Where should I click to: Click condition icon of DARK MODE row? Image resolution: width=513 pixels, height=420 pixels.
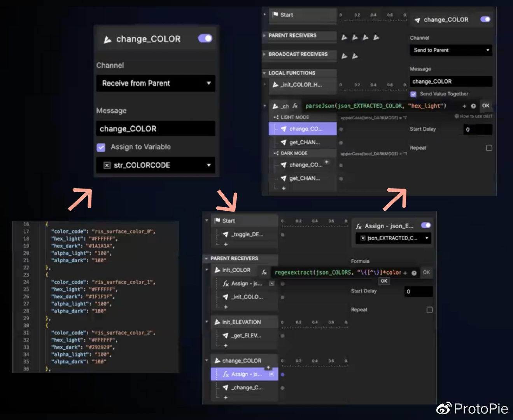point(276,153)
